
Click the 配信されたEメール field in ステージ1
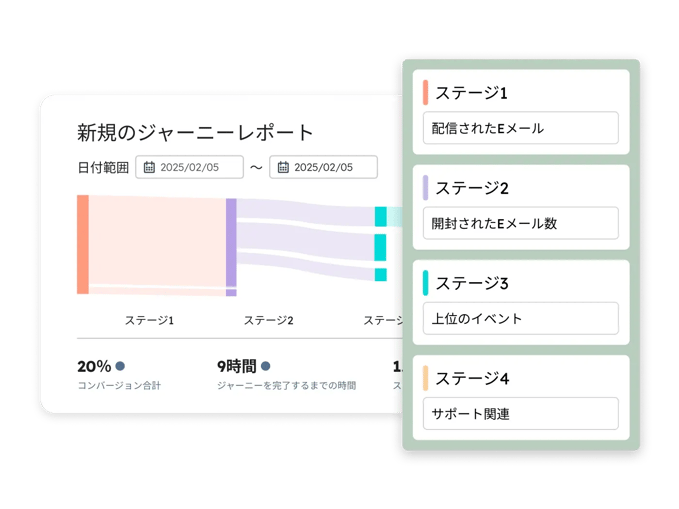click(520, 128)
